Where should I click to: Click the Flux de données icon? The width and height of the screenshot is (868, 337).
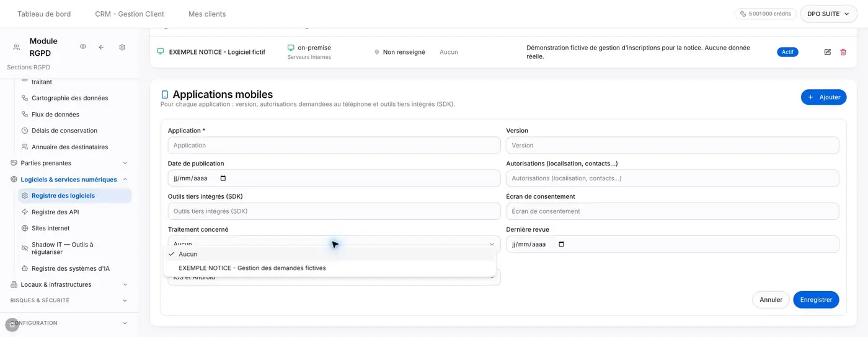pyautogui.click(x=25, y=114)
